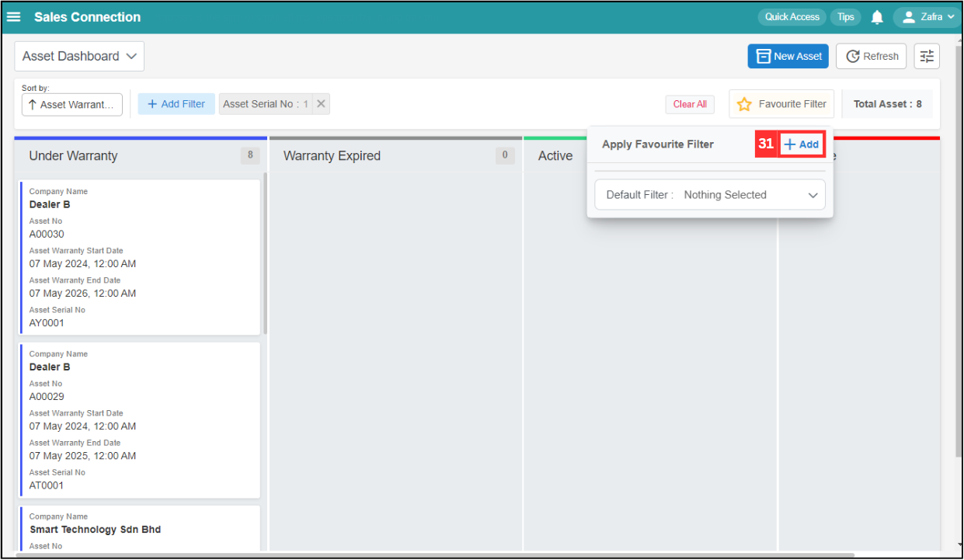Viewport: 964px width, 560px height.
Task: Expand the Default Filter dropdown
Action: [710, 195]
